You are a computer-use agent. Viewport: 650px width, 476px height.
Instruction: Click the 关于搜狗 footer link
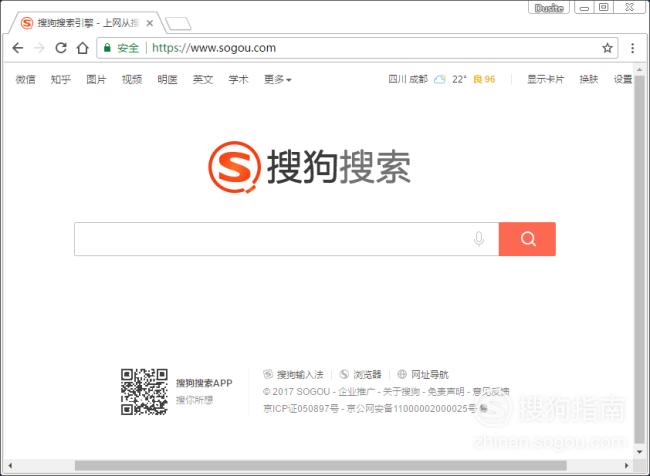pyautogui.click(x=401, y=392)
